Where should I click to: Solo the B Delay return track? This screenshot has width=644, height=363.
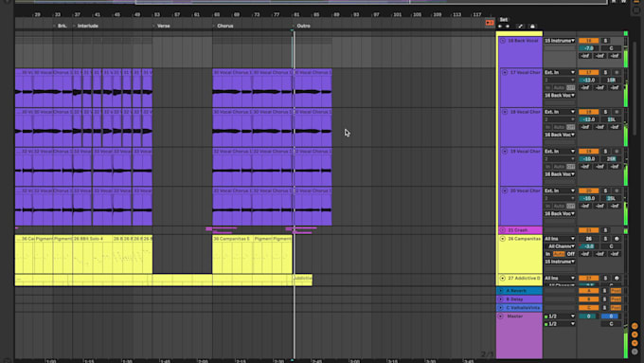click(x=604, y=299)
